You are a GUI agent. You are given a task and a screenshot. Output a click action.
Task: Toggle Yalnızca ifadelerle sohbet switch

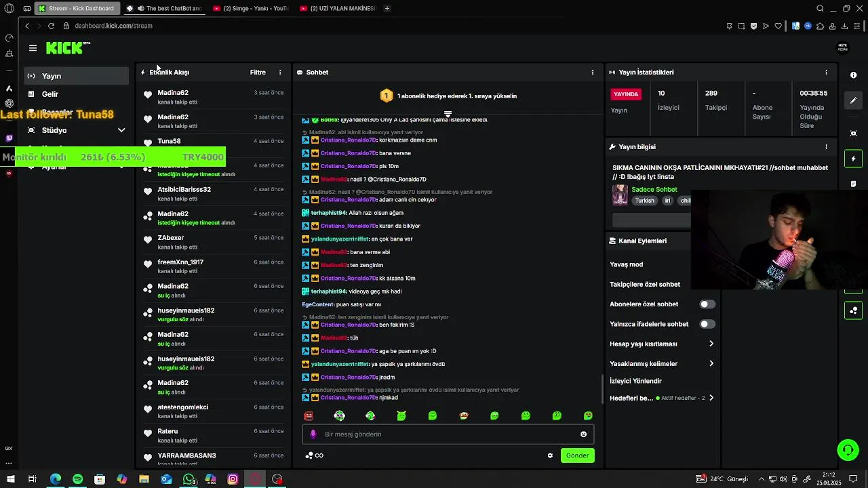point(707,324)
